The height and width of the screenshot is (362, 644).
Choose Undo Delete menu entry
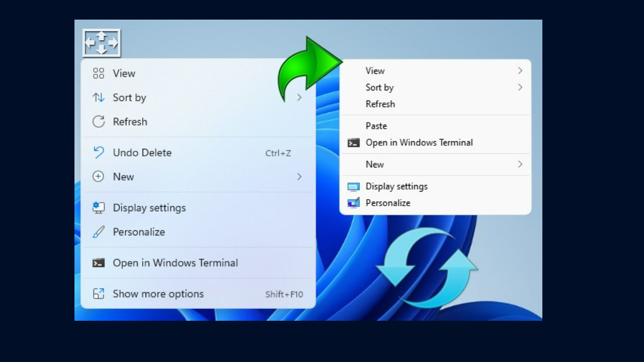pos(198,152)
